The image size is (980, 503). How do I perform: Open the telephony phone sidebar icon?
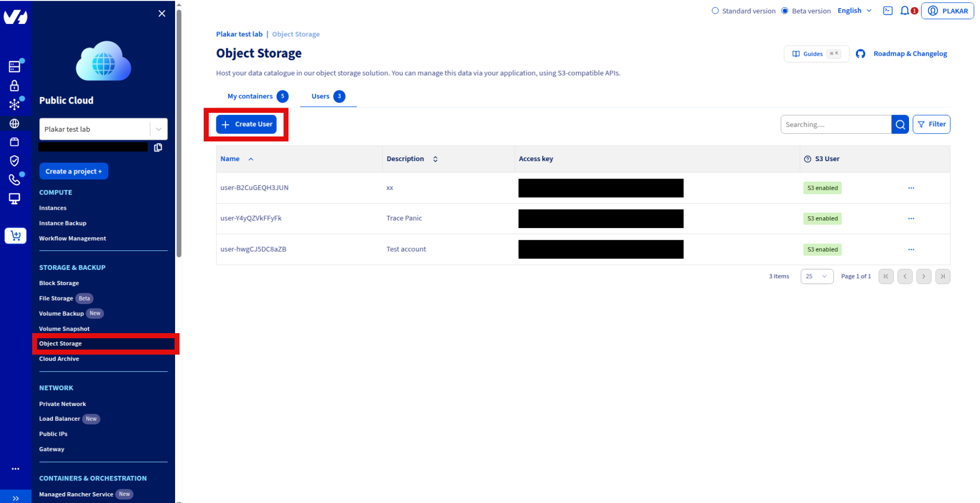click(15, 179)
